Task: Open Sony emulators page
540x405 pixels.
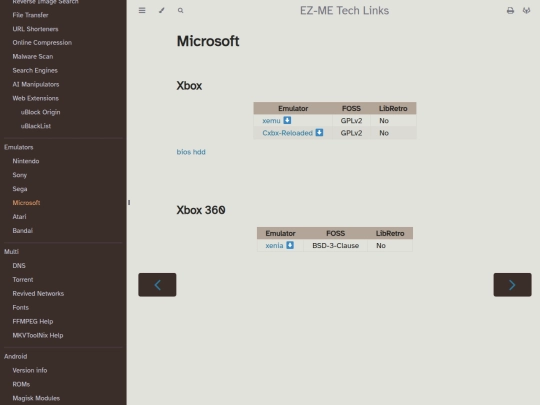Action: [x=20, y=175]
